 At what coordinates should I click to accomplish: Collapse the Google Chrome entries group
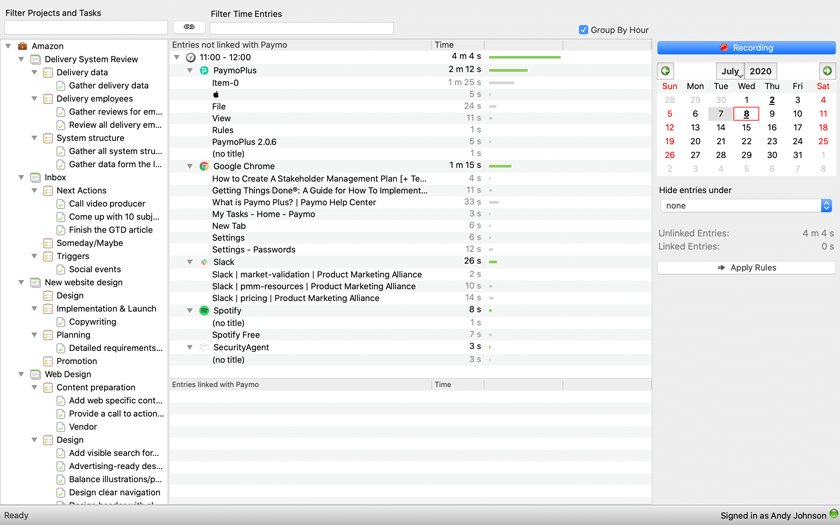(x=190, y=166)
